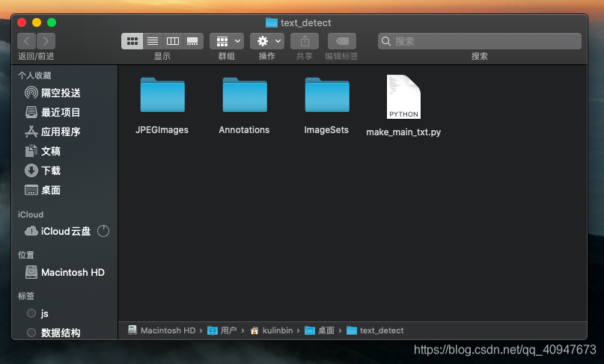Screen dimensions: 604x364
Task: Click the 编辑标签 tag icon
Action: [x=342, y=41]
